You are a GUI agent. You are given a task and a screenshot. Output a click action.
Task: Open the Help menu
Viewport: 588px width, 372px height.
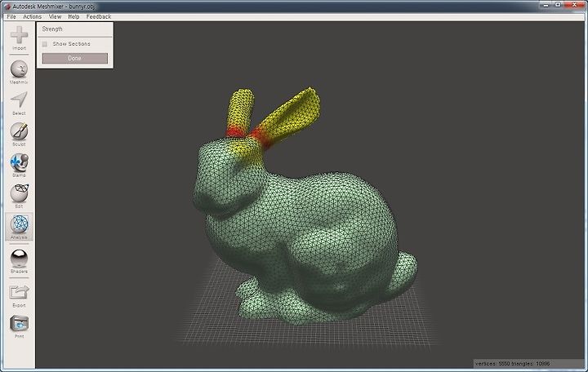[73, 16]
